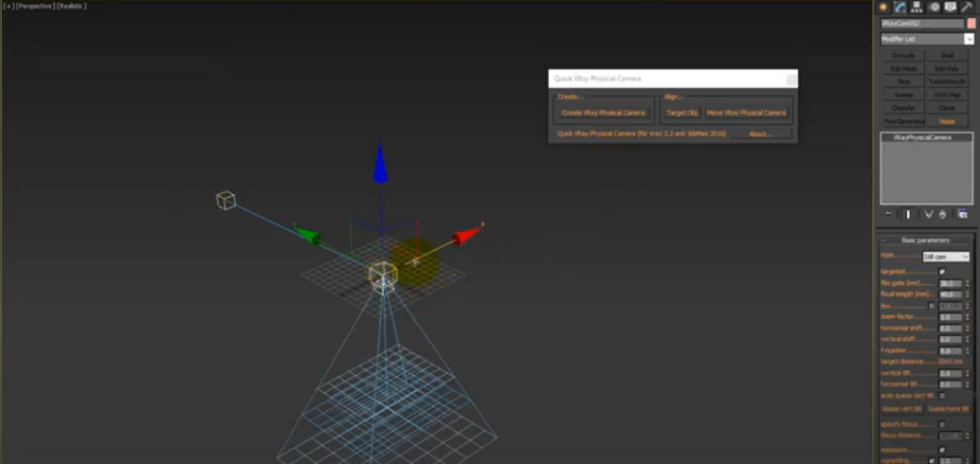Open the [Perspective] viewport menu
The width and height of the screenshot is (980, 464).
point(35,6)
